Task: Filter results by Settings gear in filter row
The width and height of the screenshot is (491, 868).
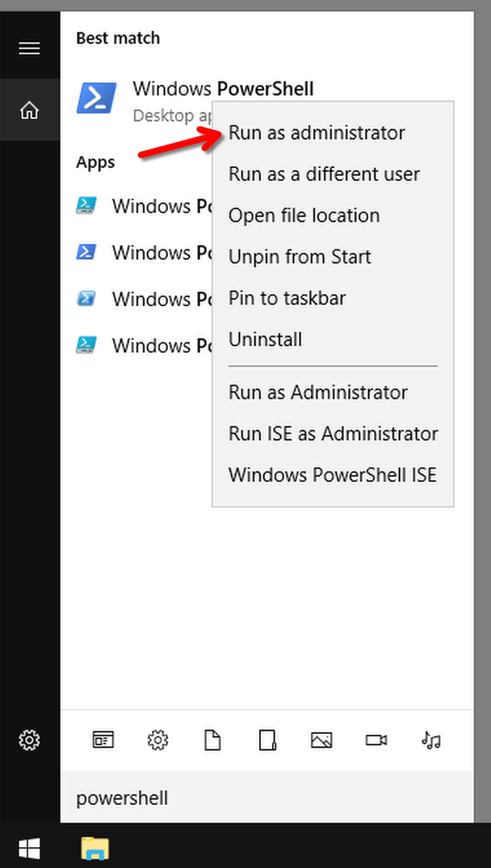Action: pyautogui.click(x=158, y=740)
